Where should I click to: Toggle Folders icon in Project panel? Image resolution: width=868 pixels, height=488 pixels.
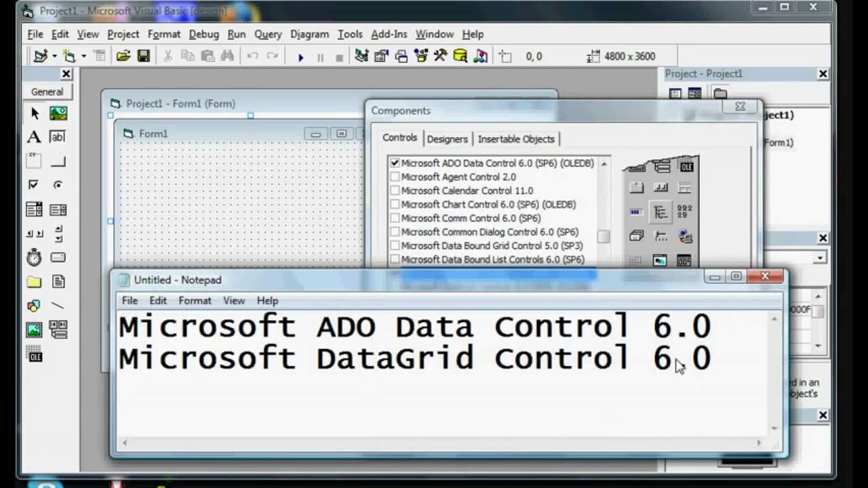tap(720, 94)
